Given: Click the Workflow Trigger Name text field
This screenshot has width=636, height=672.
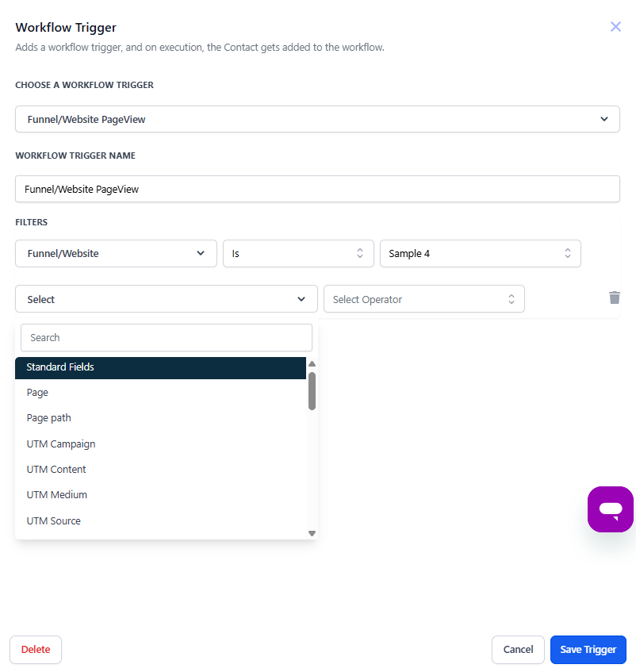Looking at the screenshot, I should pos(317,189).
